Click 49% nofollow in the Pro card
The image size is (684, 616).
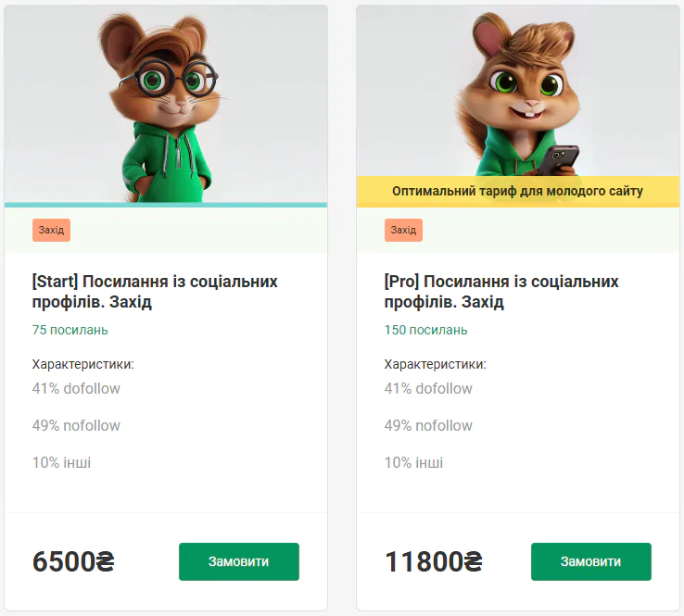(x=428, y=425)
